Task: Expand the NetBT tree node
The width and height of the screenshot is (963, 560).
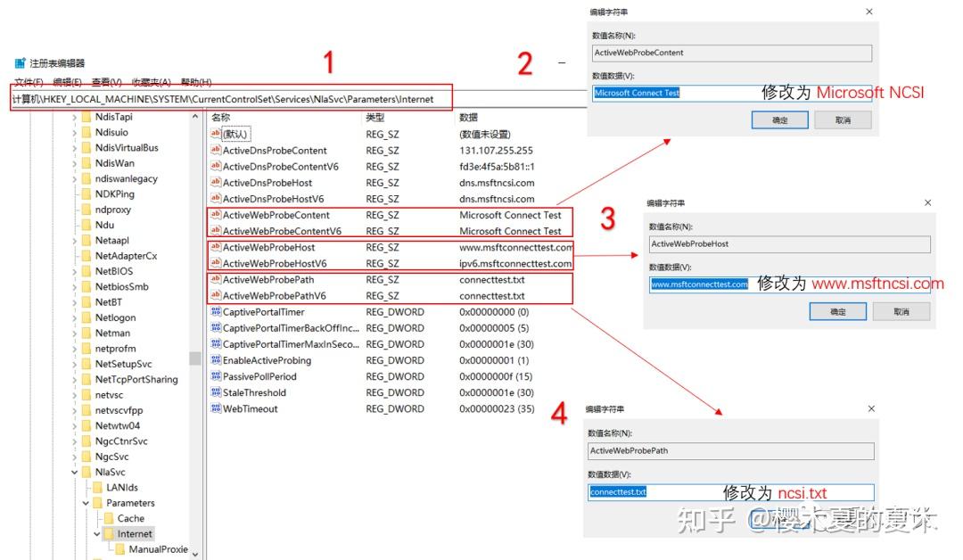Action: pos(75,301)
